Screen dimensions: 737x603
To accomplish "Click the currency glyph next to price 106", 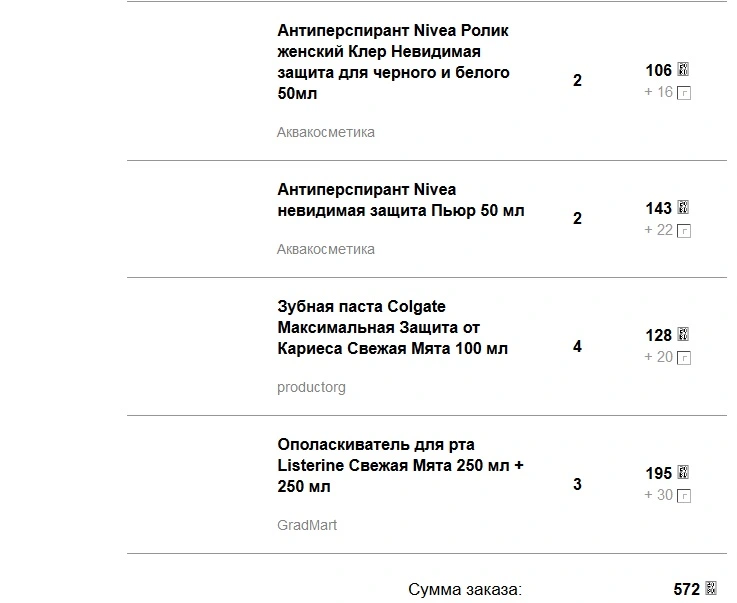I will point(683,69).
